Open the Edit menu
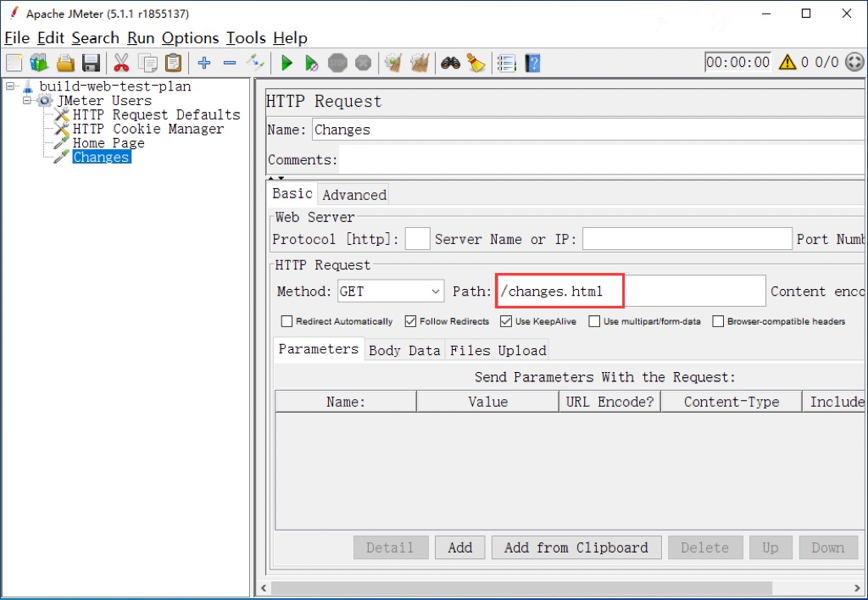Image resolution: width=868 pixels, height=600 pixels. (x=51, y=38)
